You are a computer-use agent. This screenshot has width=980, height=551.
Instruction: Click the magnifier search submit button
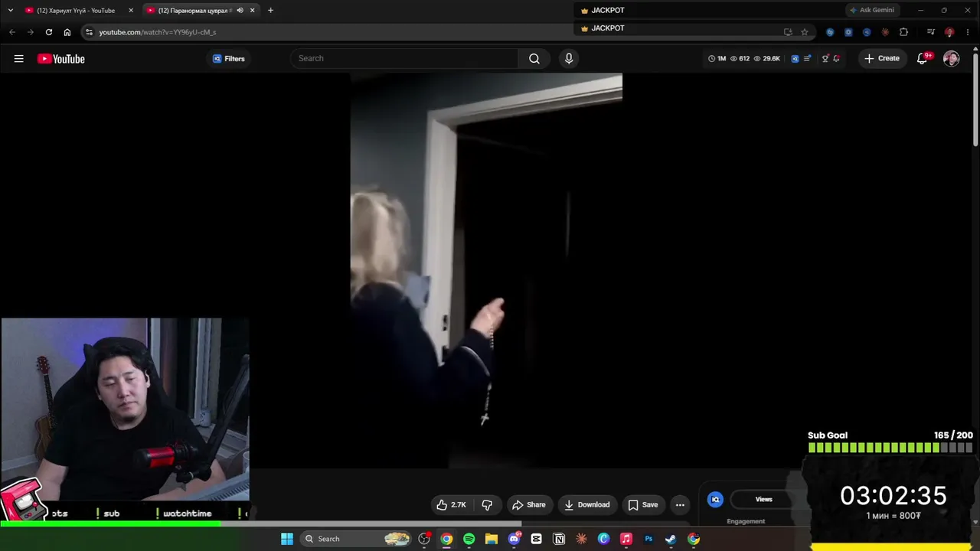[x=534, y=59]
